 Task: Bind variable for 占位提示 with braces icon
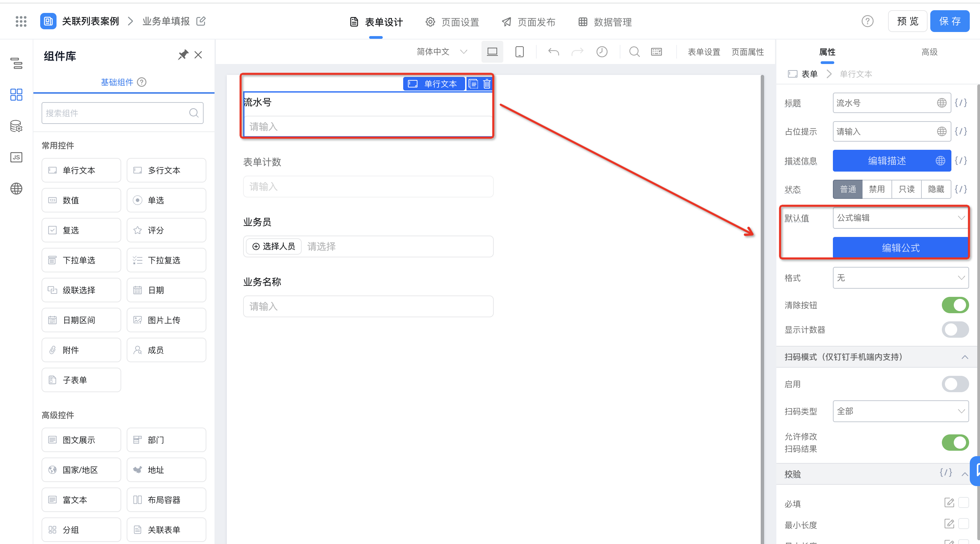961,131
